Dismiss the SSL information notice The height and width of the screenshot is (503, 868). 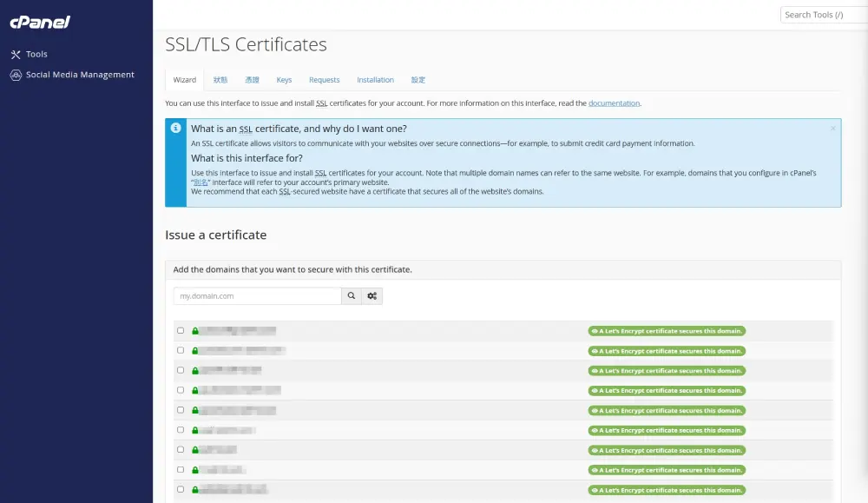point(832,129)
